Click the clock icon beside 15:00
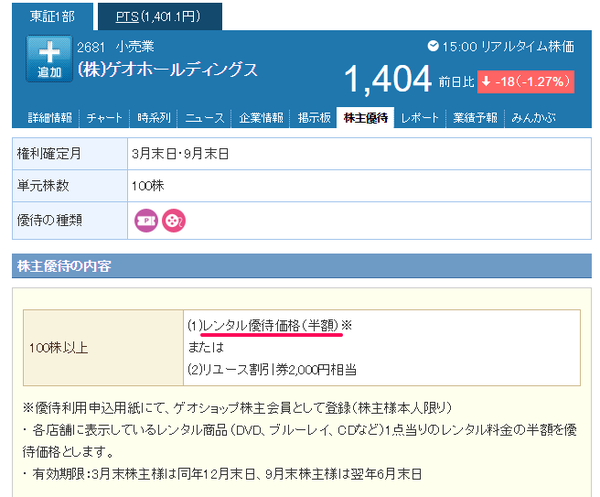 tap(433, 46)
